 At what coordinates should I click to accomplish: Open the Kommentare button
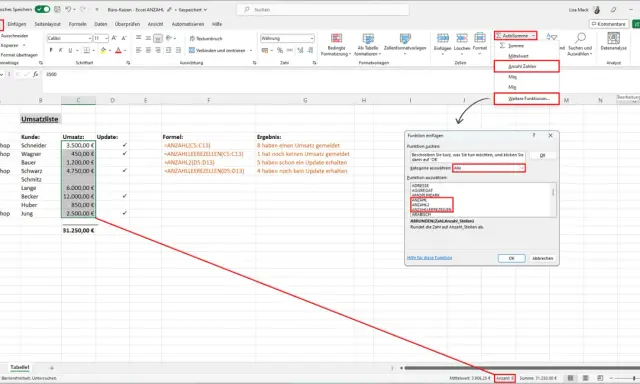point(609,24)
